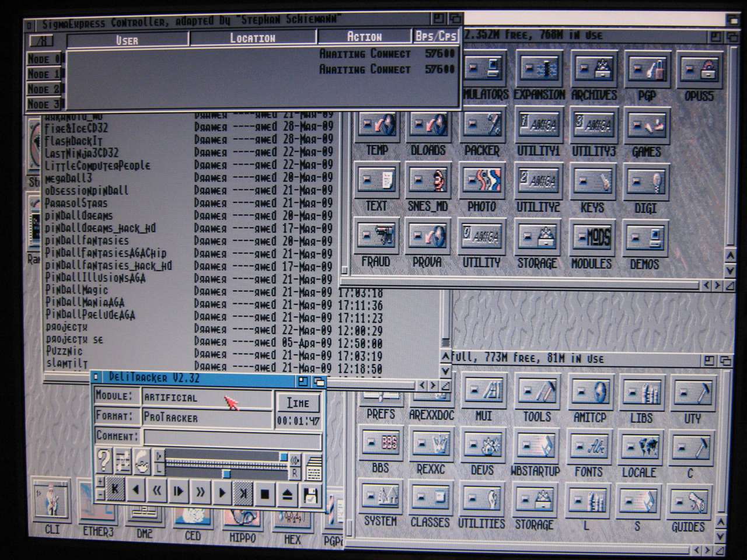Skip to previous module in DeliTracker

coord(136,491)
